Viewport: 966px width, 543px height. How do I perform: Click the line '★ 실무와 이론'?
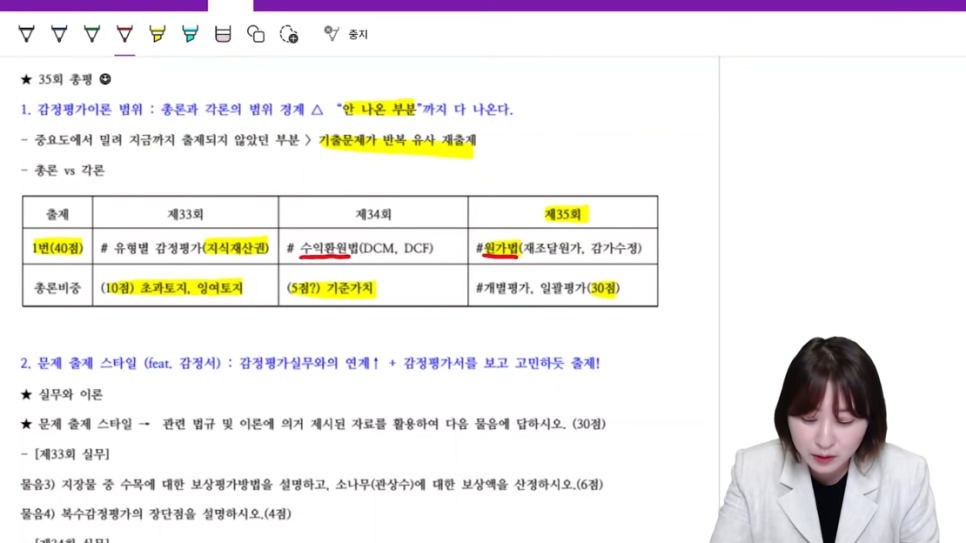coord(62,394)
